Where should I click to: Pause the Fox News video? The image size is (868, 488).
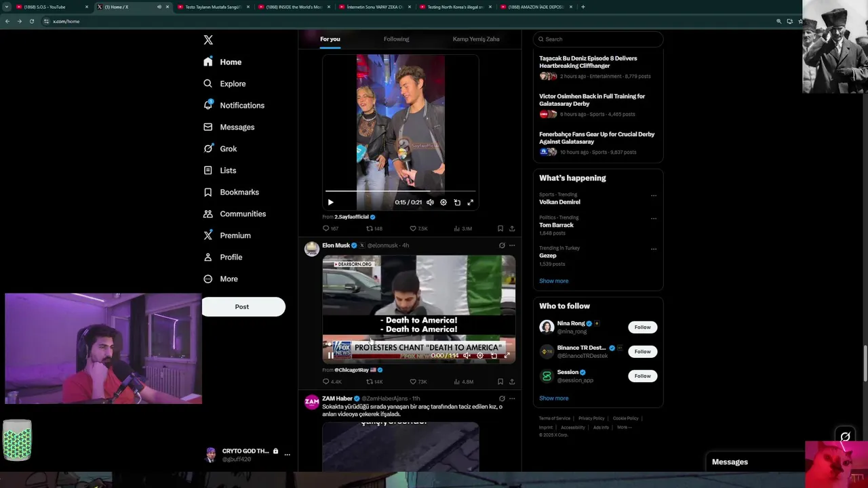click(x=330, y=355)
